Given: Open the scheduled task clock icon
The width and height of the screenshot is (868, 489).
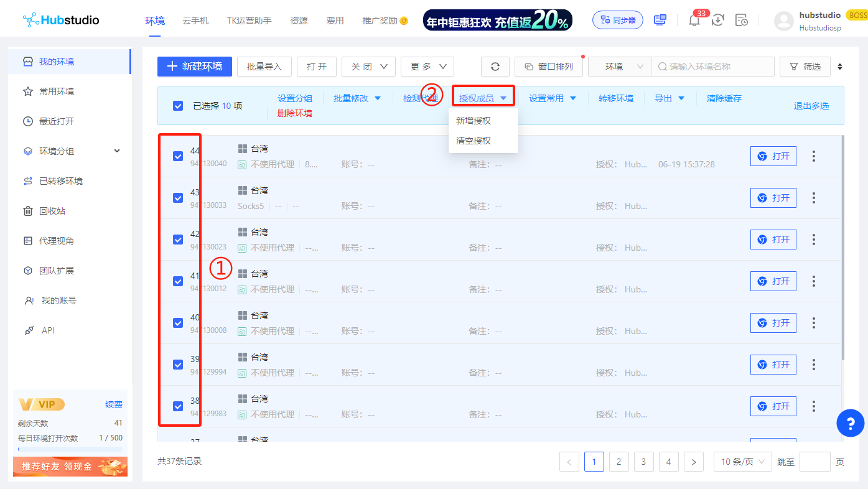Looking at the screenshot, I should pyautogui.click(x=742, y=20).
